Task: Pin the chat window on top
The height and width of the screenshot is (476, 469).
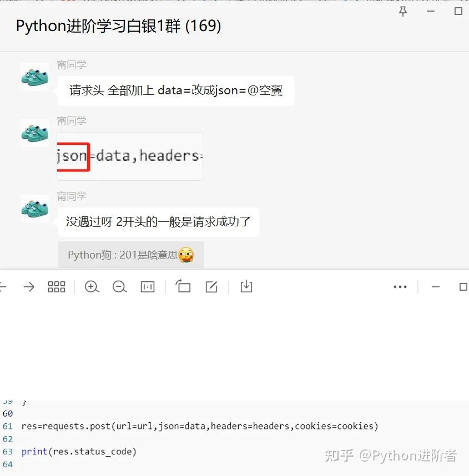Action: [402, 12]
